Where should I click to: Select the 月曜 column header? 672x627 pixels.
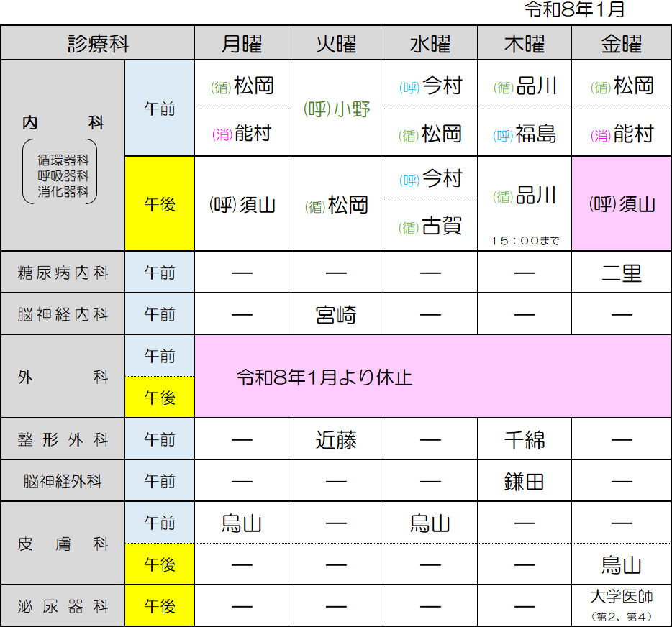click(242, 44)
